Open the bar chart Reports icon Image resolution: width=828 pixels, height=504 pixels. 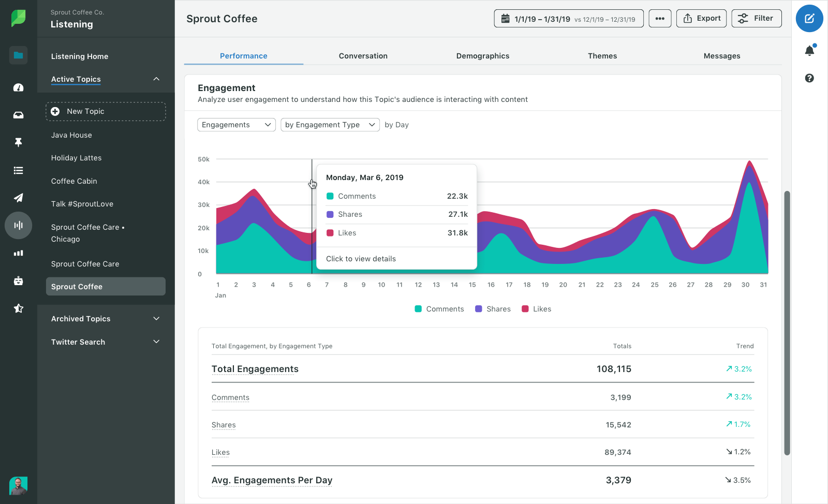coord(19,253)
